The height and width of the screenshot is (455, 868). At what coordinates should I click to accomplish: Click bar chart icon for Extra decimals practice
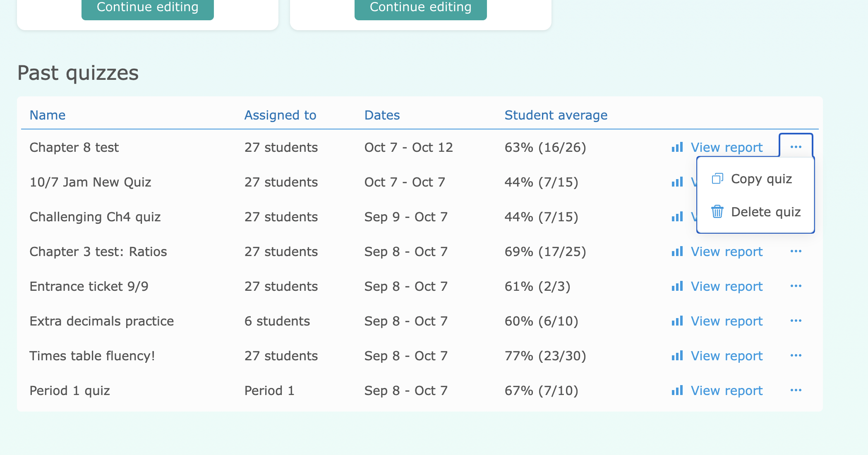pyautogui.click(x=677, y=321)
